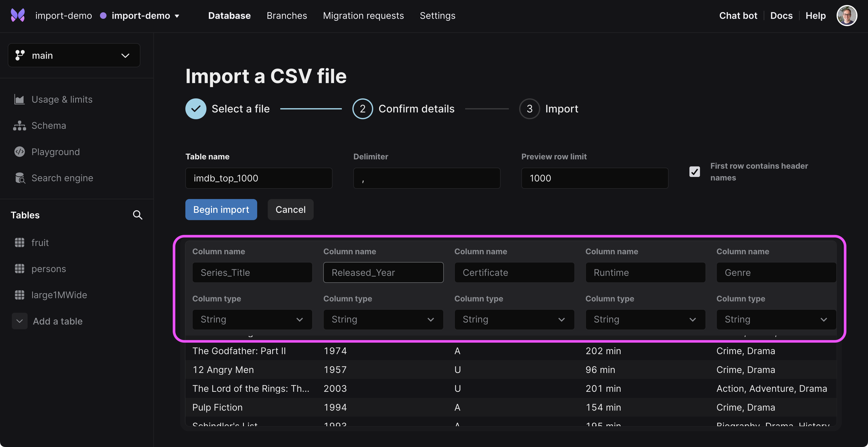Click 'Action, Adventure, Drama' genre cell
Screen dimensions: 868x447
click(x=772, y=389)
